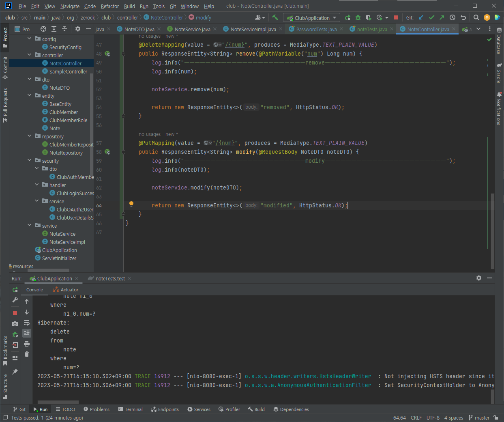Open Git history with the clock icon
504x422 pixels.
[453, 17]
